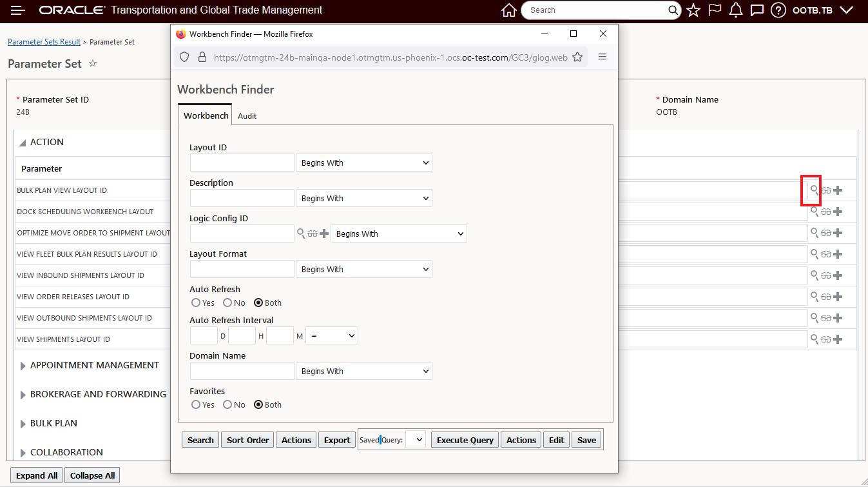The width and height of the screenshot is (868, 487).
Task: Click plus icon for Dock Scheduling Workbench Layout
Action: pyautogui.click(x=838, y=212)
